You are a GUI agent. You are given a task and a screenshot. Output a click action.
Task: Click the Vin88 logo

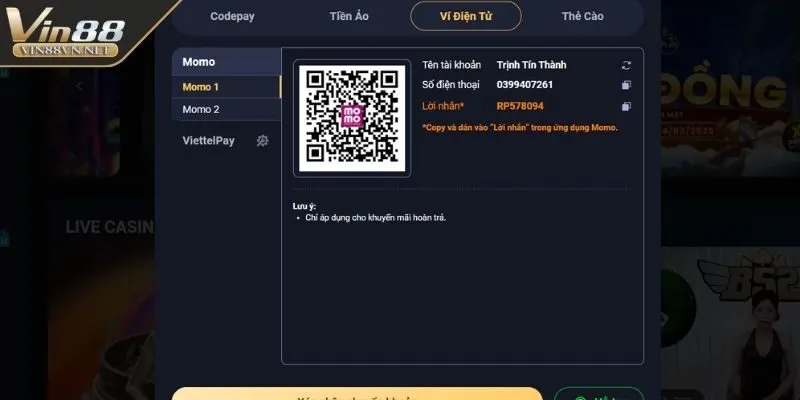coord(65,32)
